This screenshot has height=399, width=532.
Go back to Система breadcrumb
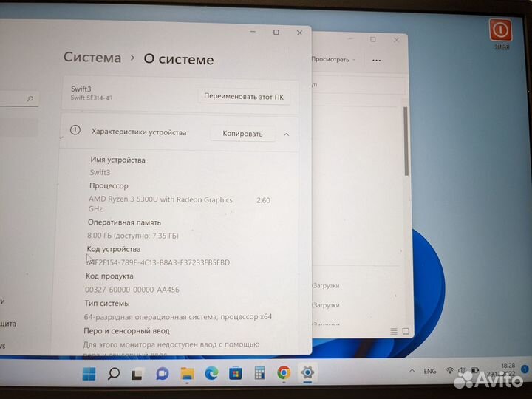click(x=92, y=57)
